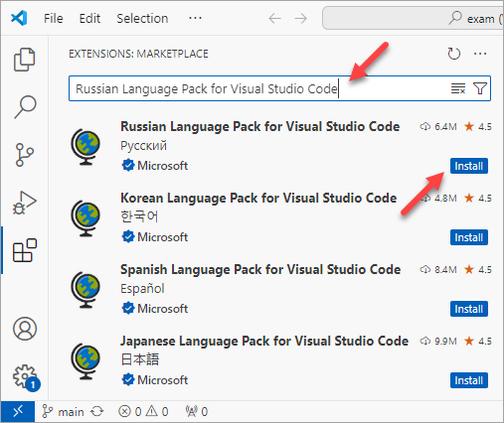Open the Accounts menu icon
The image size is (504, 423).
25,329
